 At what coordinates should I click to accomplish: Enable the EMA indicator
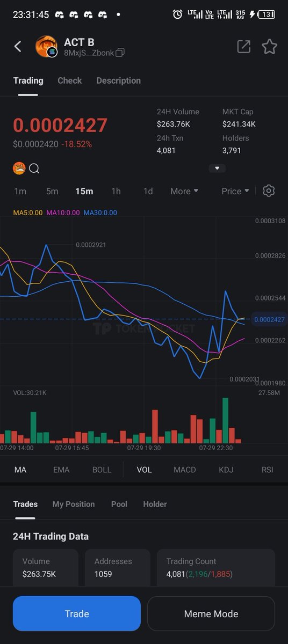[61, 470]
